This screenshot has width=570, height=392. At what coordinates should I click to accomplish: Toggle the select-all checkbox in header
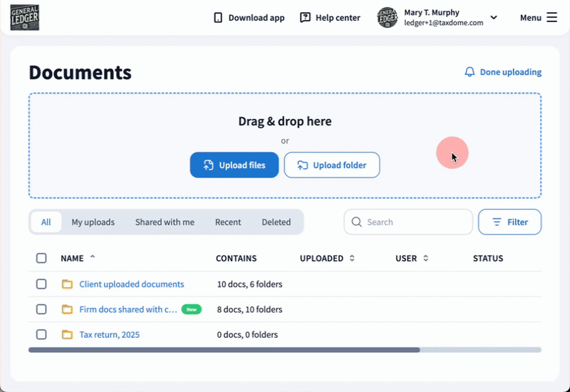(41, 259)
